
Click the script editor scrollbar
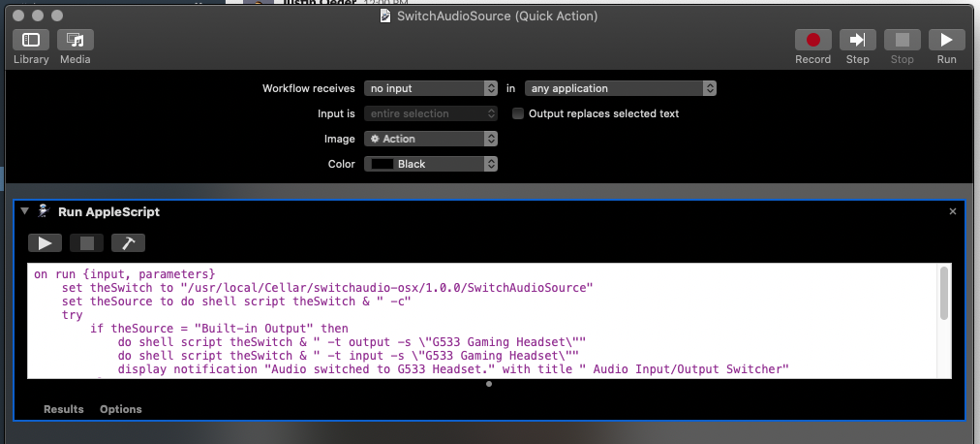coord(944,292)
